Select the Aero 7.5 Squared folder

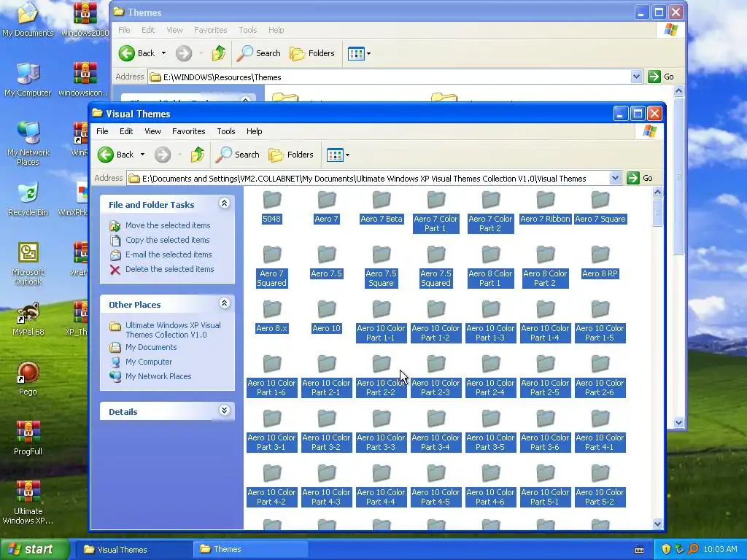(436, 267)
